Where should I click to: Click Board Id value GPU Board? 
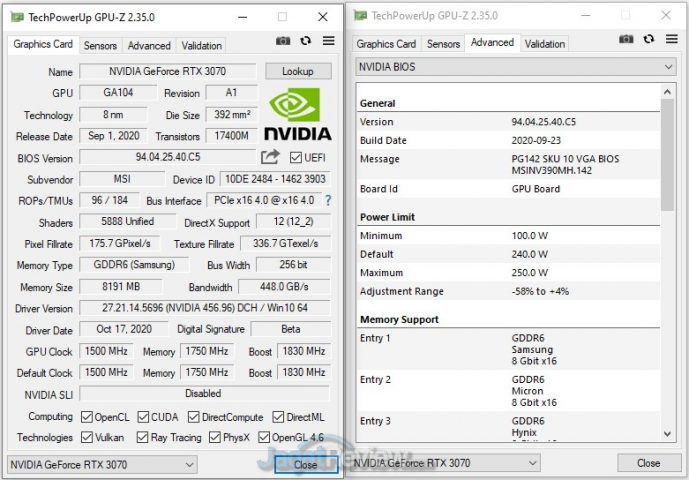pos(536,189)
